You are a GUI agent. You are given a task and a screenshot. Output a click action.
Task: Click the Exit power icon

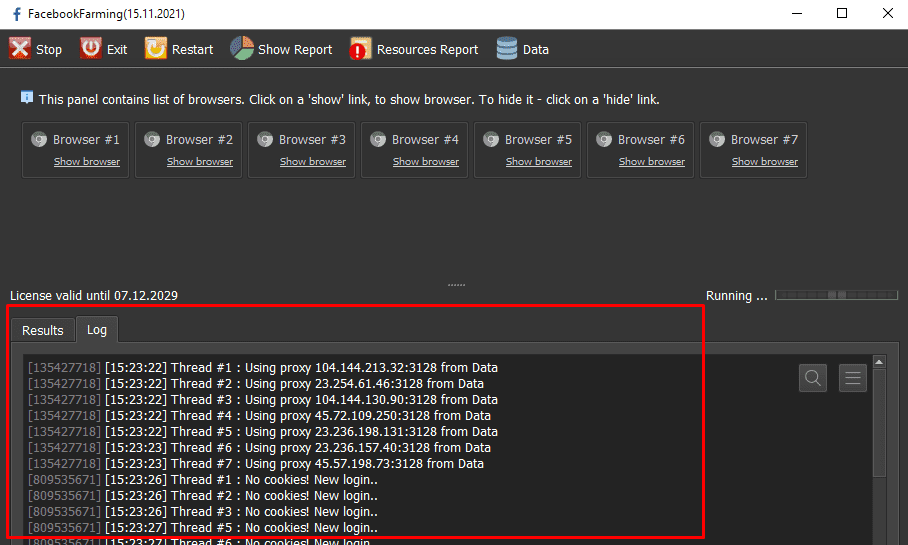90,49
